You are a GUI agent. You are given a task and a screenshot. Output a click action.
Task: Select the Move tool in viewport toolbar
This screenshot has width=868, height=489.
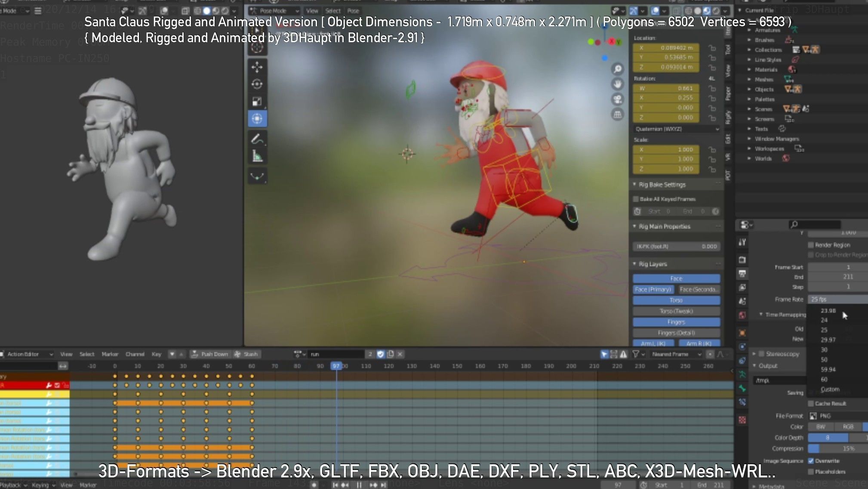click(257, 67)
